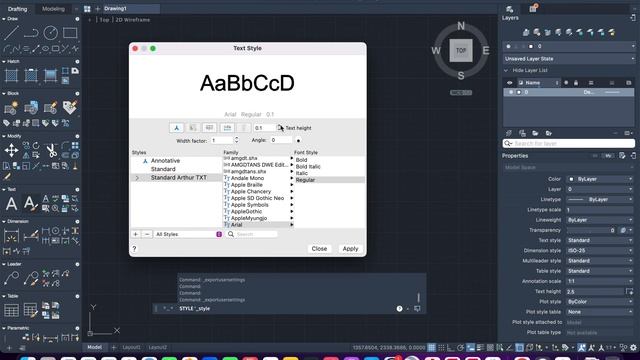Image resolution: width=640 pixels, height=360 pixels.
Task: Click the new layer icon below layer list
Action: [509, 133]
